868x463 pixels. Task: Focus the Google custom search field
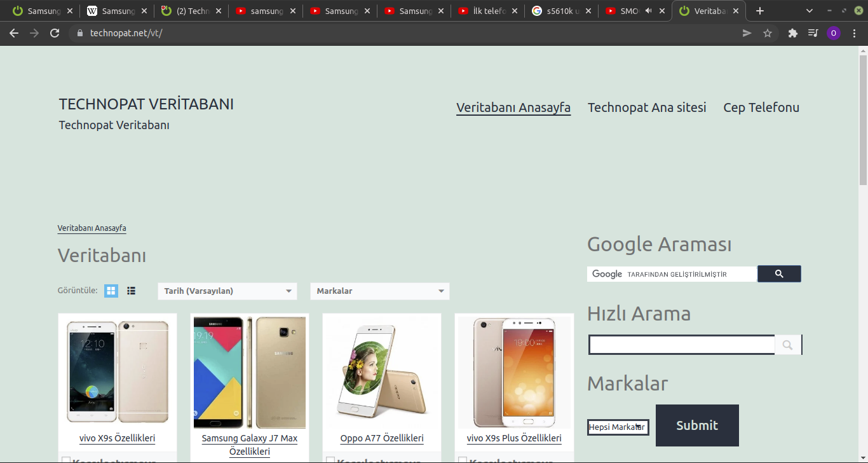[x=672, y=274]
